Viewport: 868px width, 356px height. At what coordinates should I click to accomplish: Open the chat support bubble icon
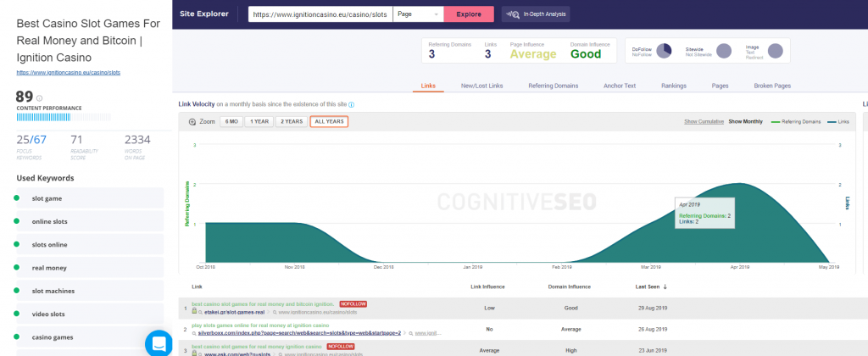tap(159, 344)
